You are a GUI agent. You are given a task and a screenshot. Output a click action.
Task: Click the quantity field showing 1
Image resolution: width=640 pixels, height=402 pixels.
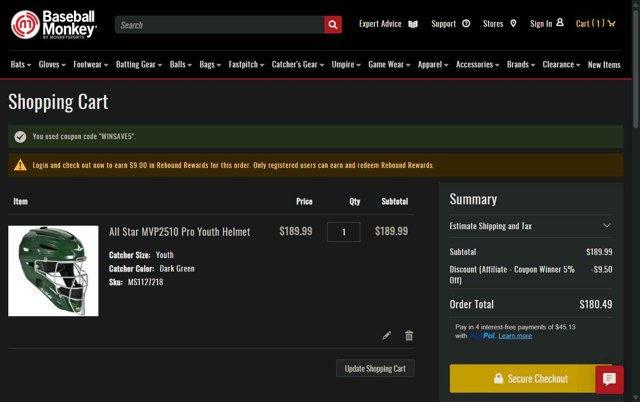(x=344, y=232)
